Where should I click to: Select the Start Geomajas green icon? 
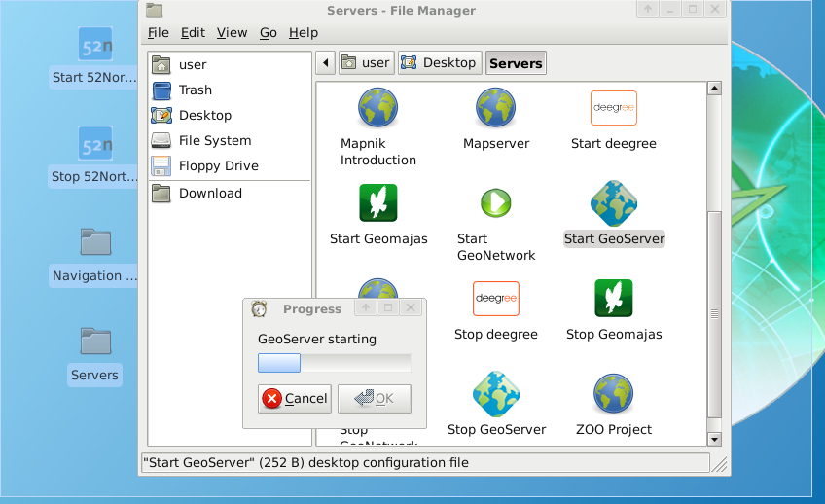[378, 203]
